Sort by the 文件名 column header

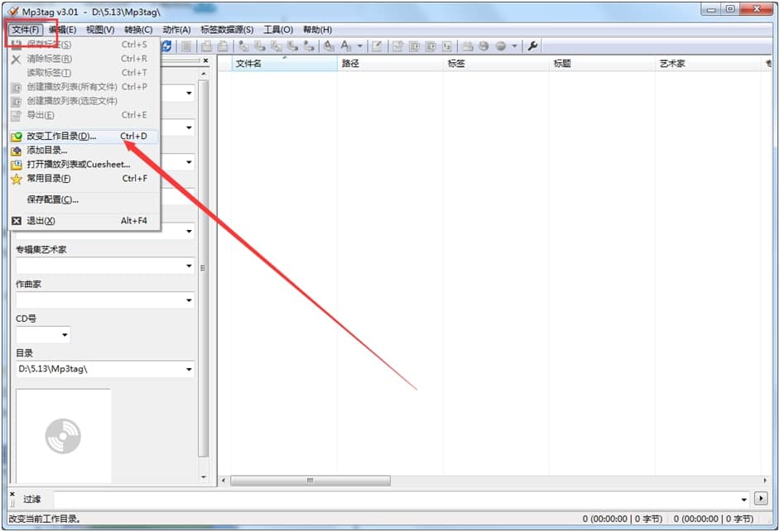click(x=248, y=64)
